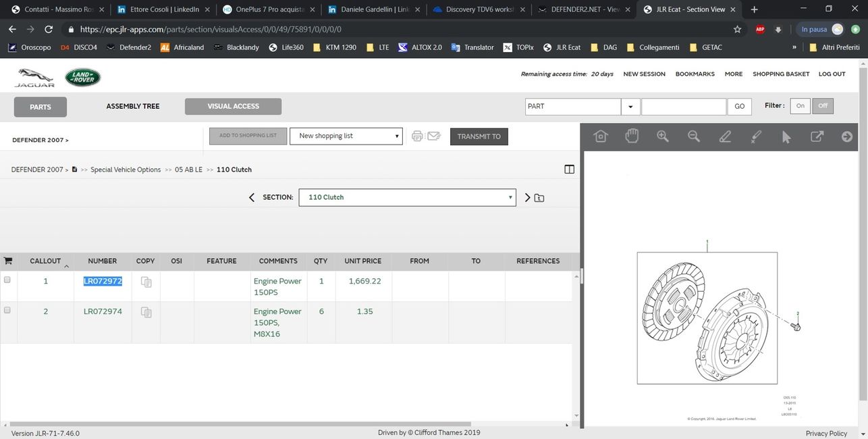The image size is (868, 439).
Task: Click the right arrow circle in diagram toolbar
Action: click(x=847, y=136)
